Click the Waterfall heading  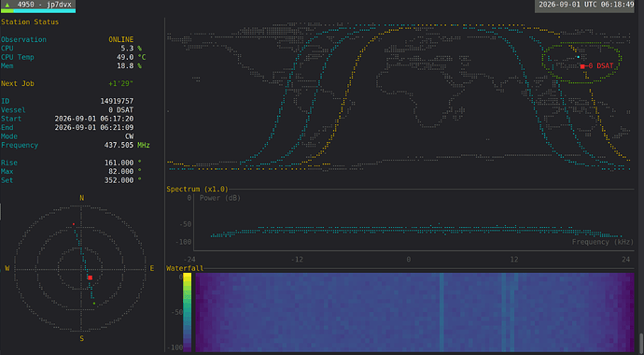click(185, 268)
